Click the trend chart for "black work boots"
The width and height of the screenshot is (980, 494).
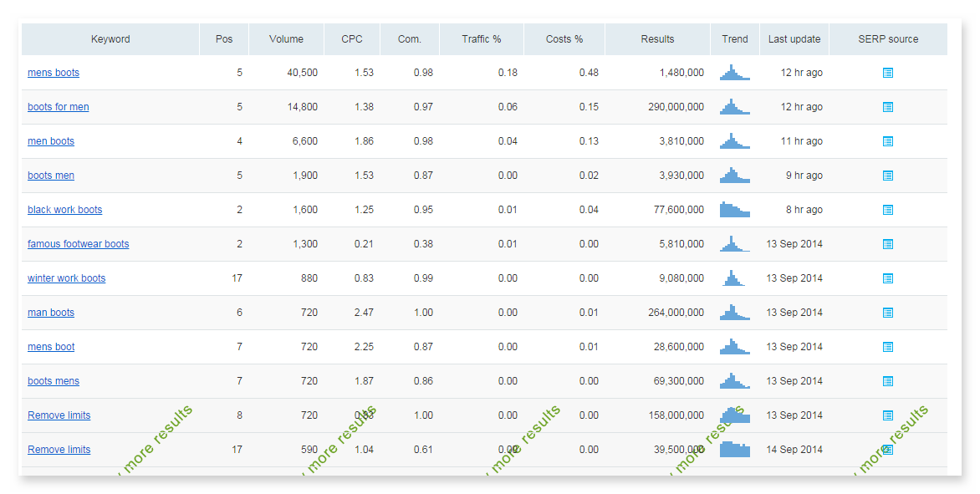(735, 209)
